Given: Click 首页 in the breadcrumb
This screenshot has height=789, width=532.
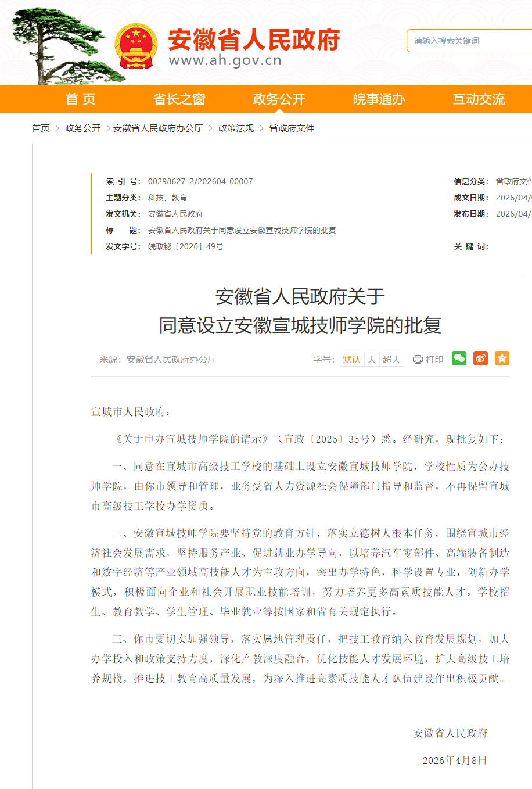Looking at the screenshot, I should 41,128.
